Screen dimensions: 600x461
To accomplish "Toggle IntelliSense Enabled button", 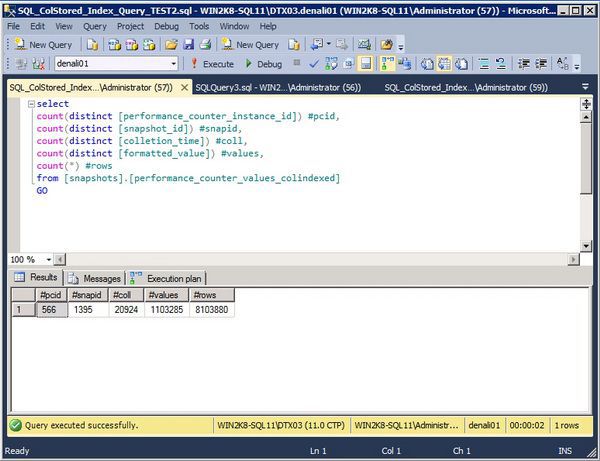I will click(x=365, y=64).
